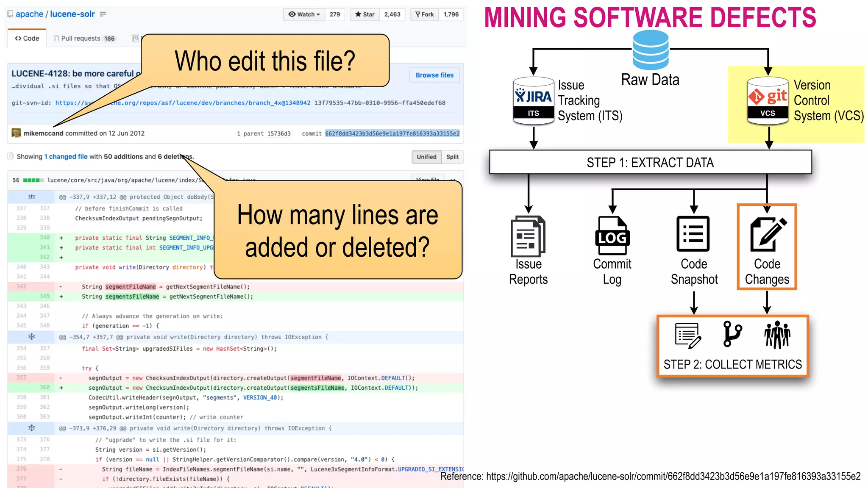Switch to the Pull requests tab

(84, 38)
